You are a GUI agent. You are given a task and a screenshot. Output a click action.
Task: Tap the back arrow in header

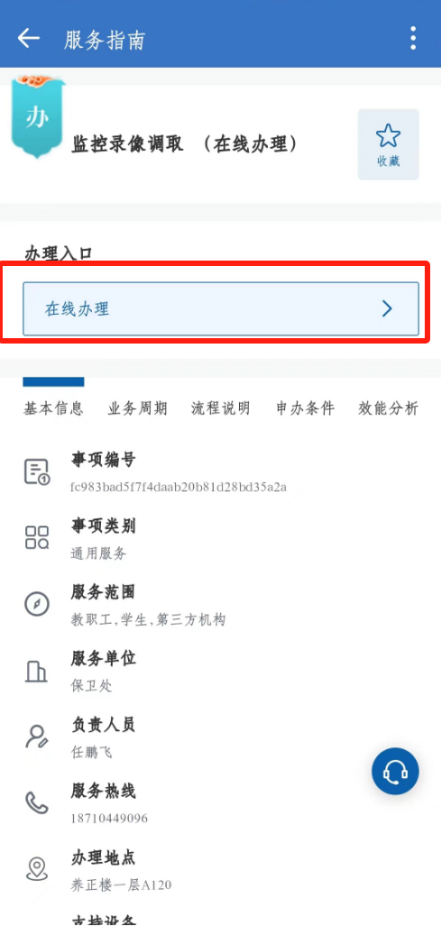[28, 38]
